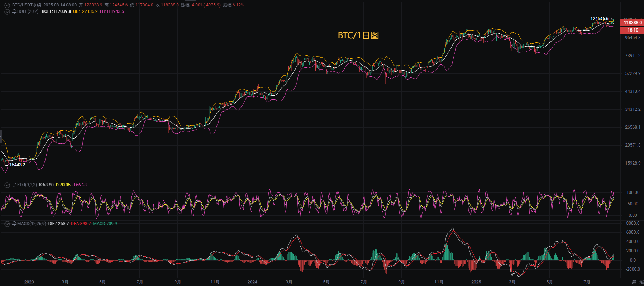Click MACD axis label -2000.0

(x=633, y=269)
